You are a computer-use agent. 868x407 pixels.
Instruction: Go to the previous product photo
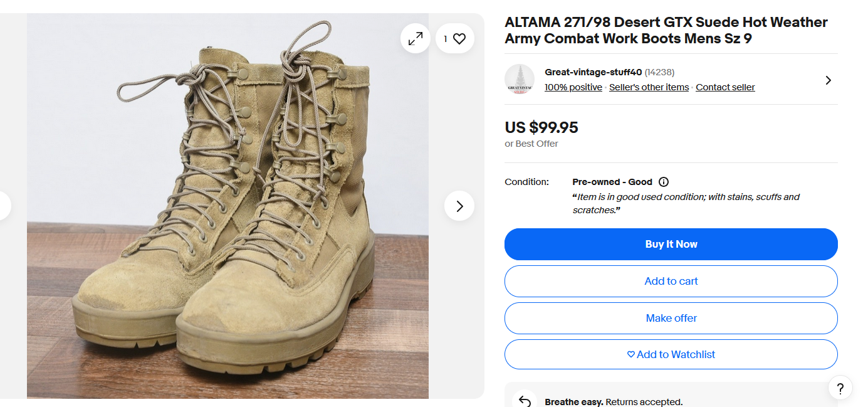[4, 206]
